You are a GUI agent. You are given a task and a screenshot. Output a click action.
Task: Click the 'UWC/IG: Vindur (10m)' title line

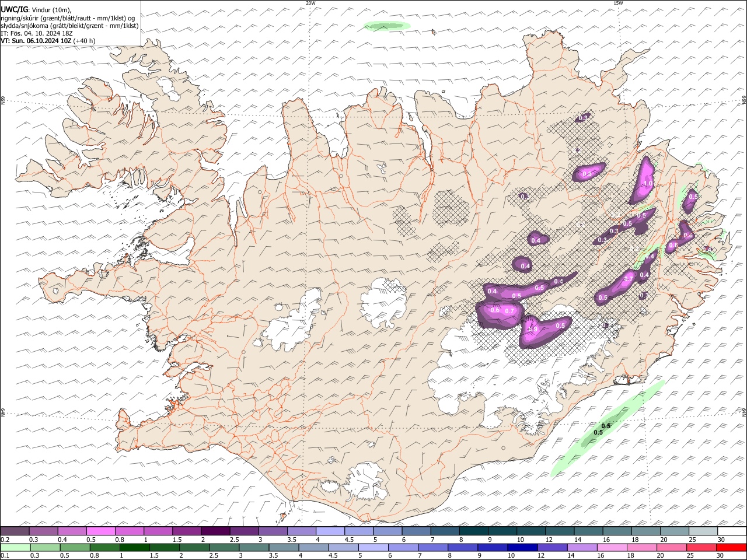(x=36, y=9)
